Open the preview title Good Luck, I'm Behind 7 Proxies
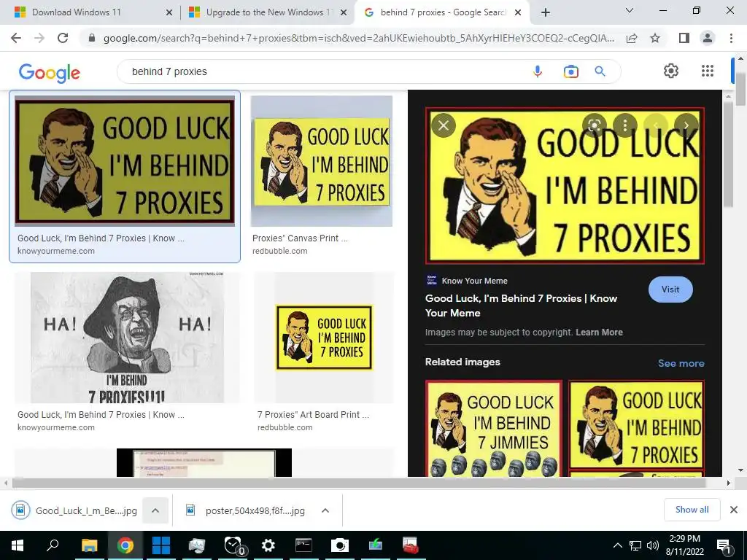The image size is (747, 560). (521, 306)
